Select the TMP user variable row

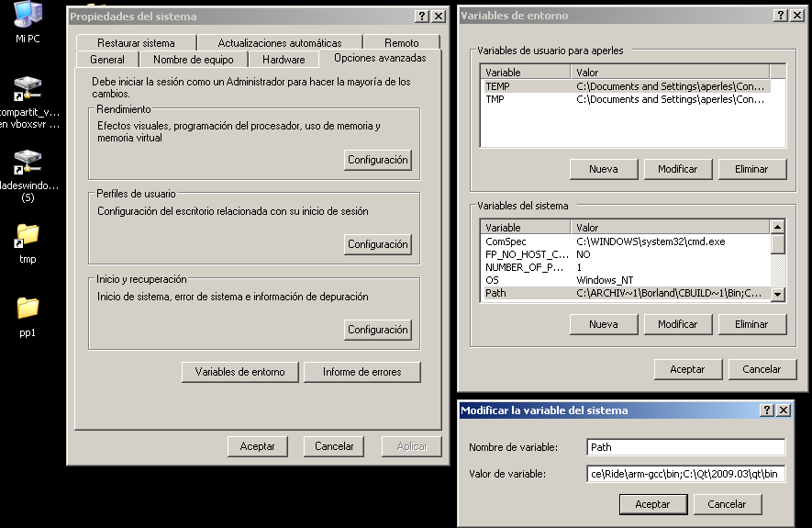[x=628, y=99]
